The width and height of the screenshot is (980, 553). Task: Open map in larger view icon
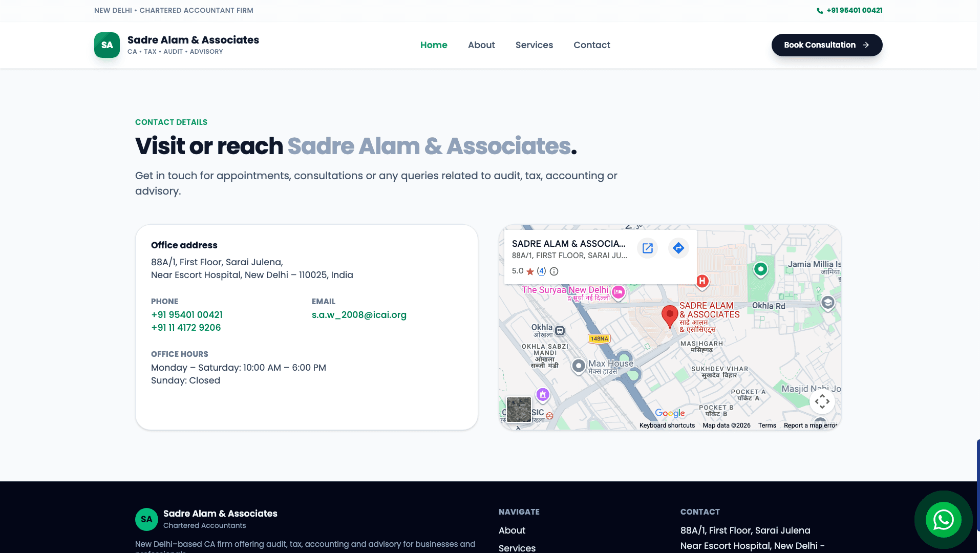click(648, 248)
